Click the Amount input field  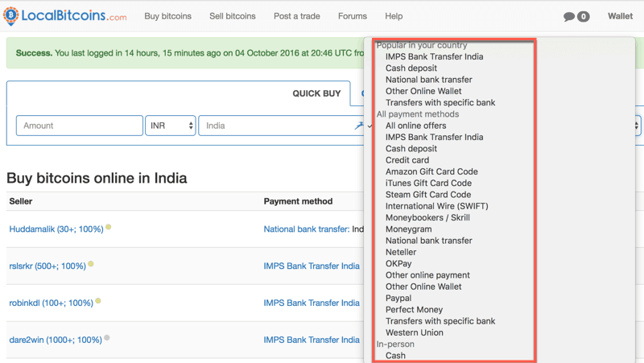click(x=79, y=126)
